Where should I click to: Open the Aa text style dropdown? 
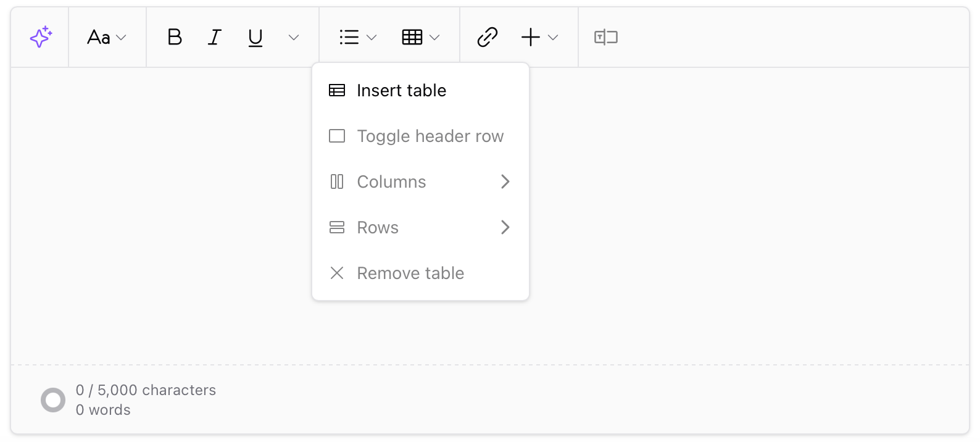(106, 37)
